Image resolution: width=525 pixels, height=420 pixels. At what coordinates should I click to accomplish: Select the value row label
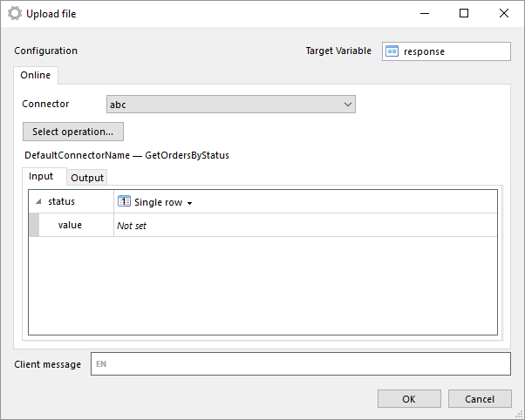tap(70, 225)
